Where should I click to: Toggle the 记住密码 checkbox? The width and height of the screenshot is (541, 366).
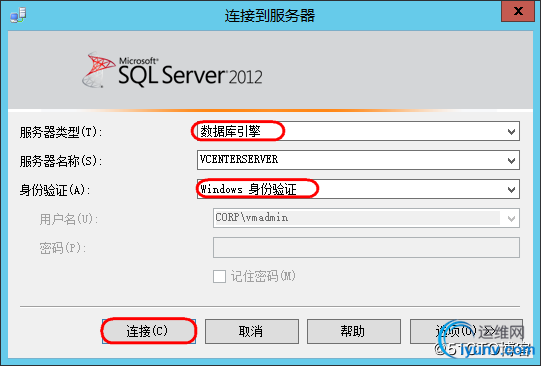coord(219,276)
